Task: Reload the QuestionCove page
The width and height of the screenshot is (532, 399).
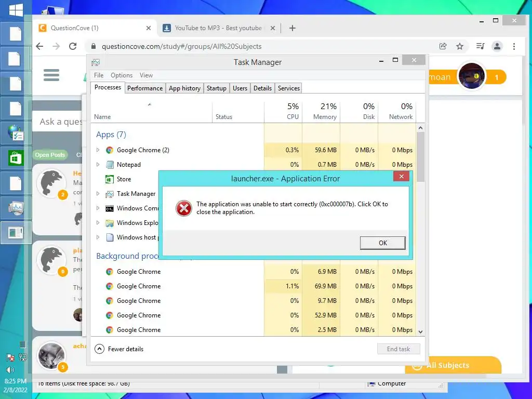Action: pyautogui.click(x=73, y=46)
